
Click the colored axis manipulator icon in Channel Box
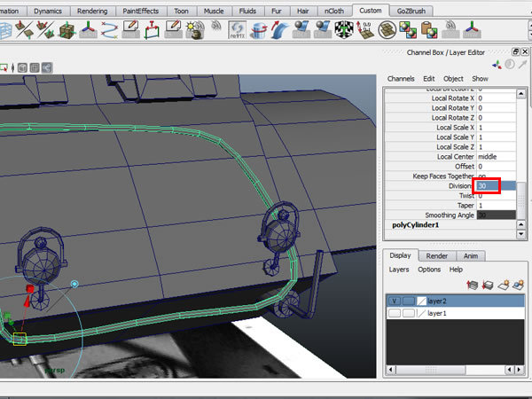pyautogui.click(x=497, y=65)
